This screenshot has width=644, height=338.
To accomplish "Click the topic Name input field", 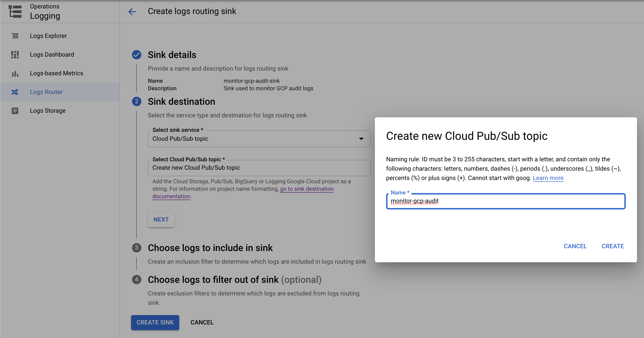I will (x=505, y=201).
